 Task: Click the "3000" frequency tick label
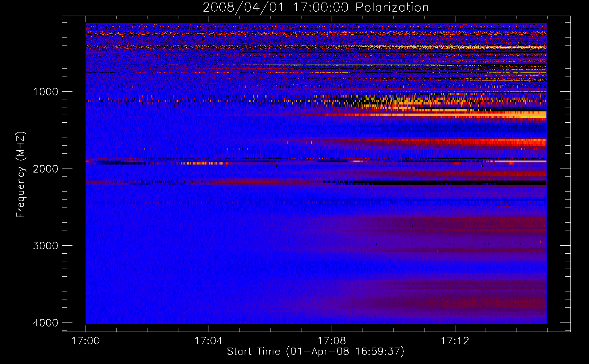pyautogui.click(x=46, y=246)
